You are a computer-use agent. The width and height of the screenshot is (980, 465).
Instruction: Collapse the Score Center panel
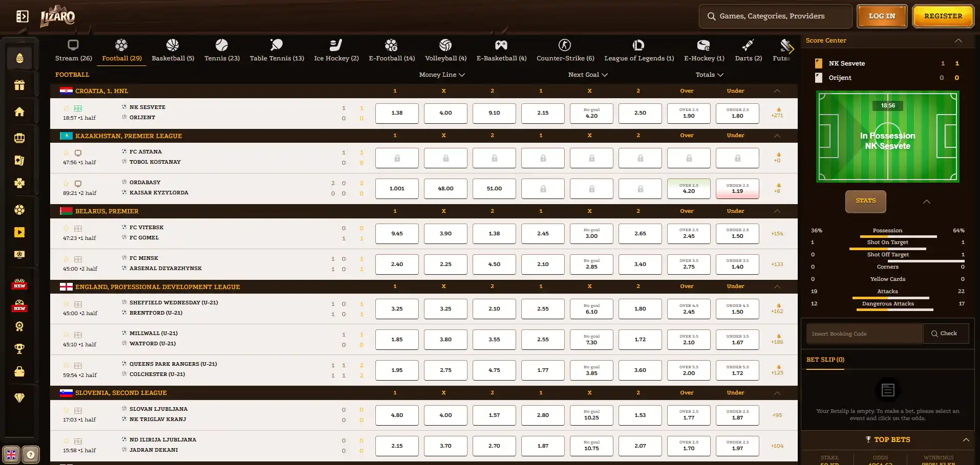[x=958, y=40]
